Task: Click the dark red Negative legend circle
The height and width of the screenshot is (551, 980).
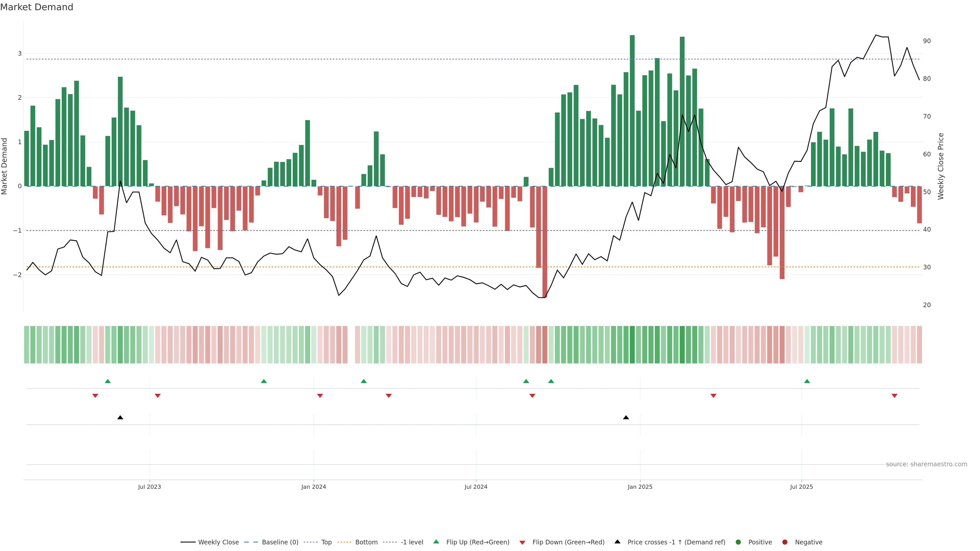Action: [x=785, y=542]
